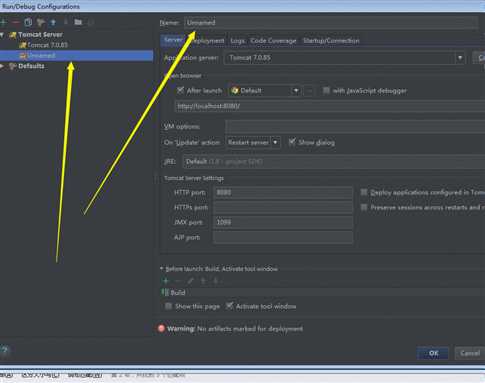Enable Preserve sessions across restarts checkbox

pos(364,207)
